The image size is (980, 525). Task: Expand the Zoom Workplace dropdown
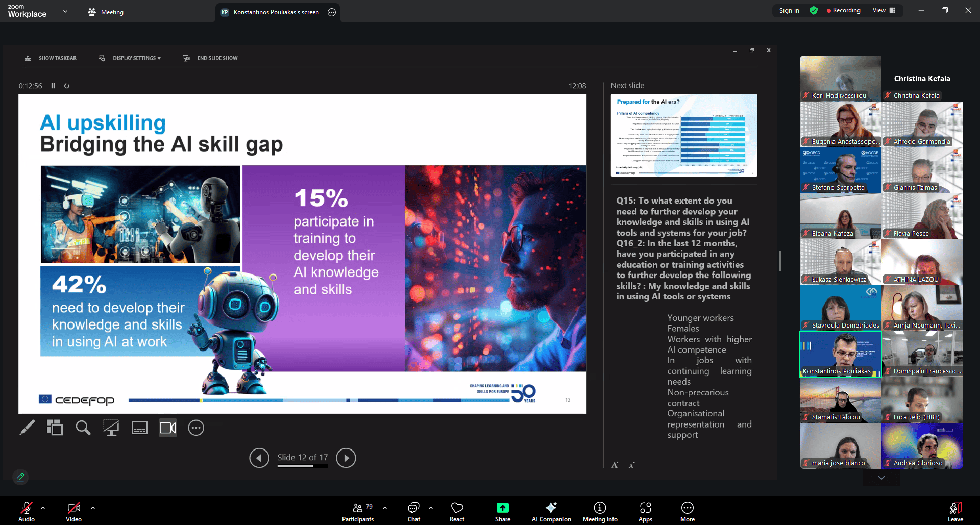(x=65, y=11)
